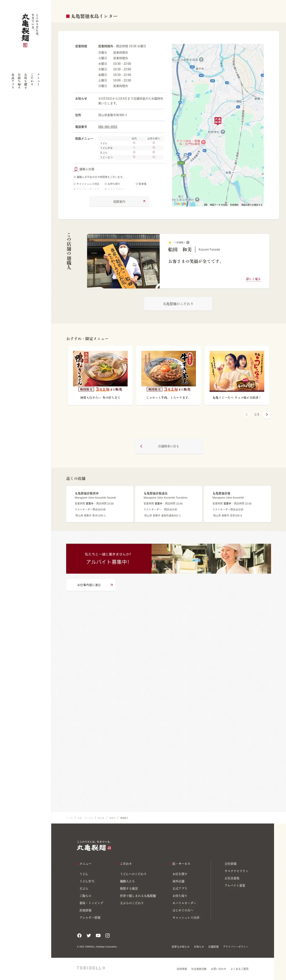Click the question mark icon beside 一つ星麺職人
This screenshot has width=286, height=980.
pyautogui.click(x=188, y=242)
